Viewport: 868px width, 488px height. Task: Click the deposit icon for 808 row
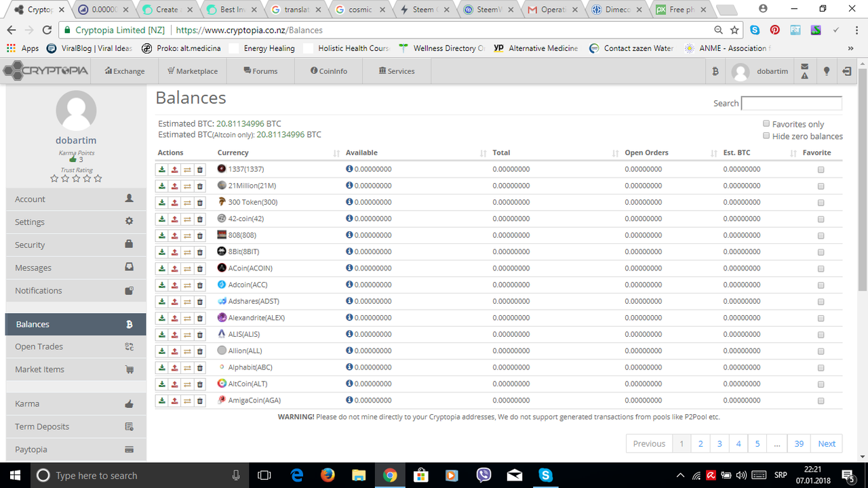162,235
